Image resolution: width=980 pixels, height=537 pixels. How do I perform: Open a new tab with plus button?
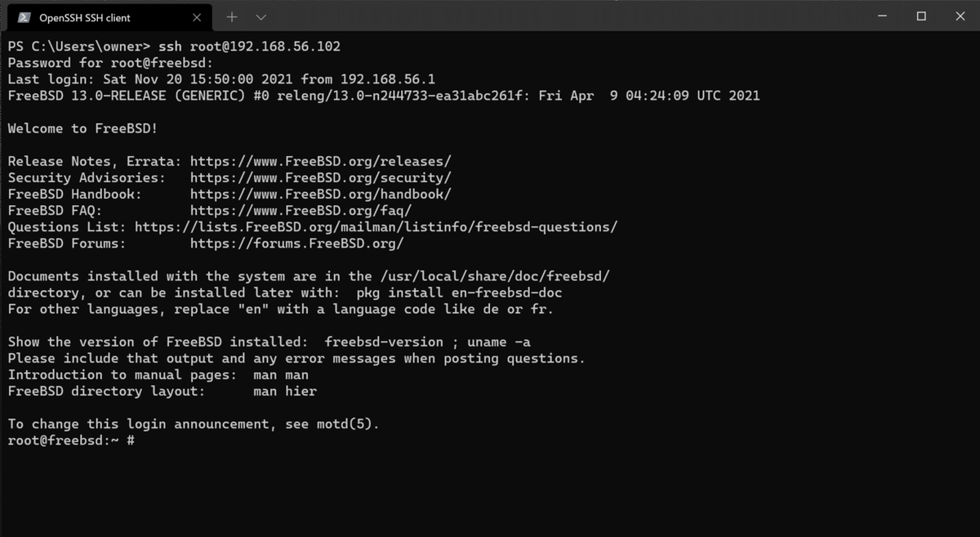[232, 17]
